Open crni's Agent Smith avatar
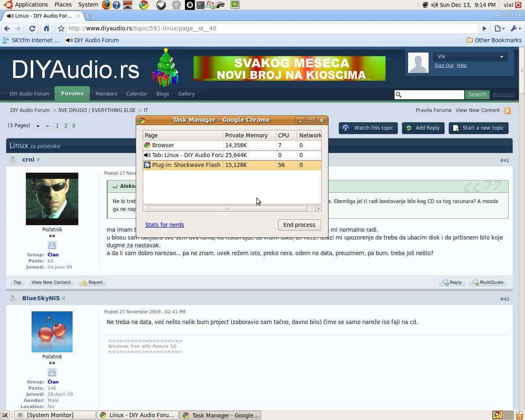This screenshot has height=420, width=525. [x=52, y=199]
